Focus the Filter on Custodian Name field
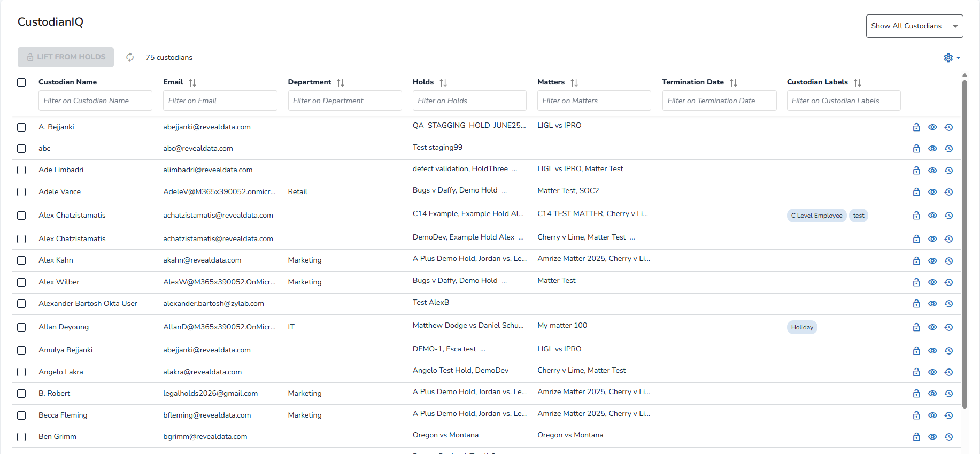 point(95,101)
